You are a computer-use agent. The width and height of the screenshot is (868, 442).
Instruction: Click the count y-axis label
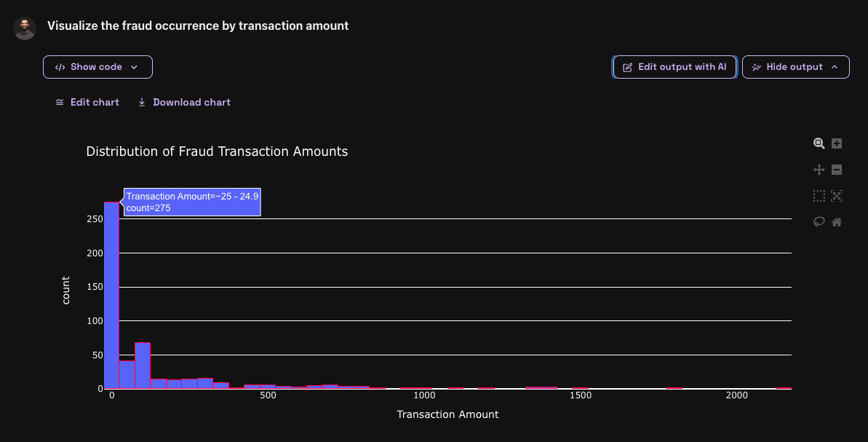click(x=66, y=291)
